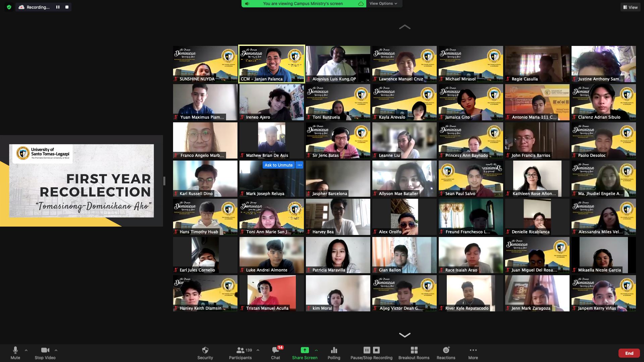The image size is (644, 362).
Task: Open the Security shield icon
Action: point(205,350)
